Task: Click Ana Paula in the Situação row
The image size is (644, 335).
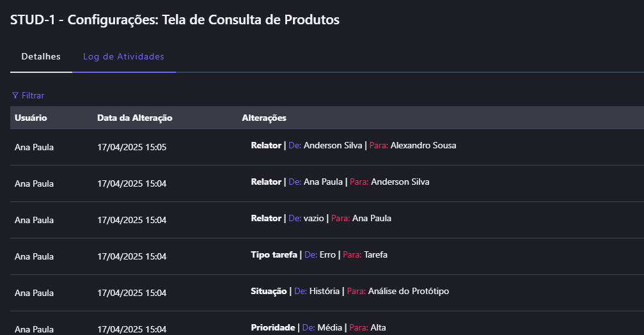Action: (34, 293)
